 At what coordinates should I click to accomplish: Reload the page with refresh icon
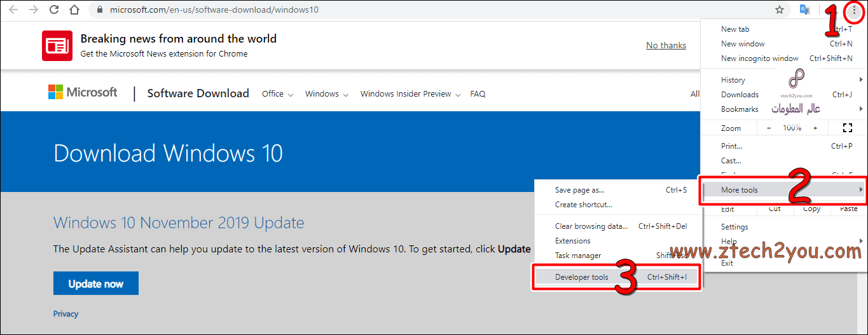[55, 10]
